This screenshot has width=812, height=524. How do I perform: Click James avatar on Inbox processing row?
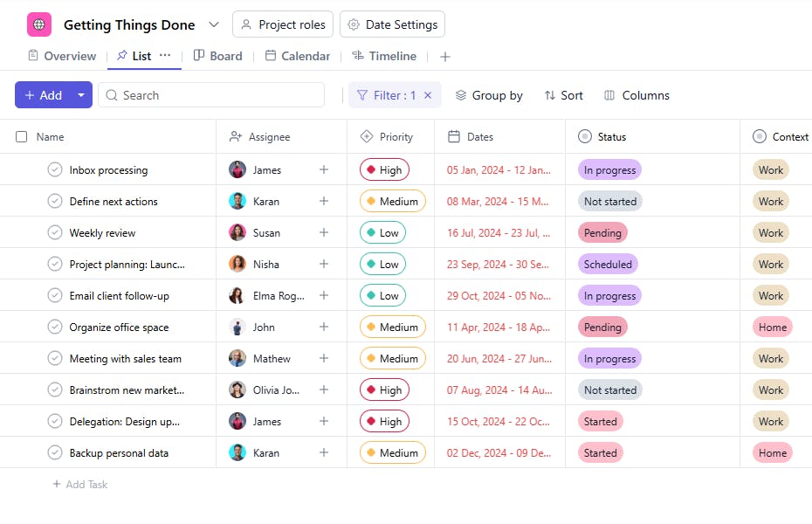[x=237, y=170]
